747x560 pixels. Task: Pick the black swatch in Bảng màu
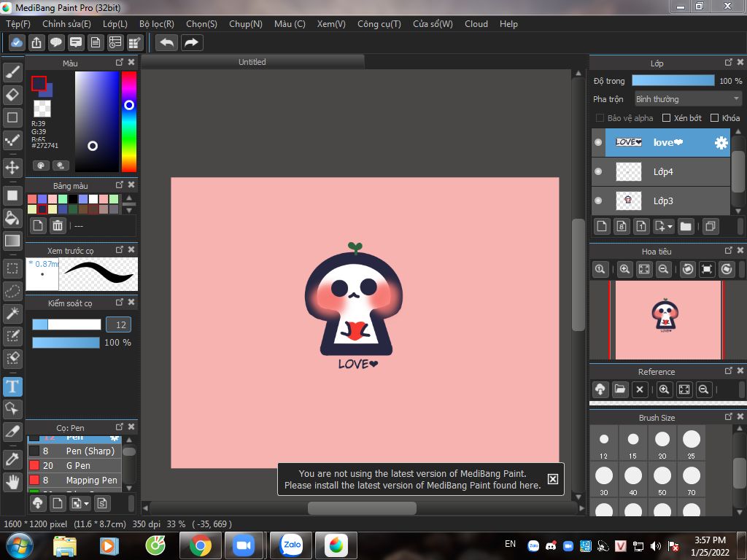click(72, 199)
